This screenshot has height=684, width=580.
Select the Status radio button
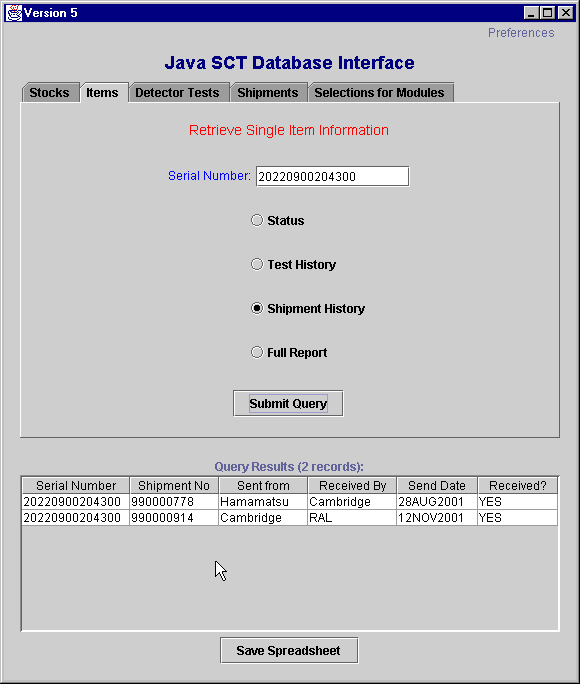257,220
